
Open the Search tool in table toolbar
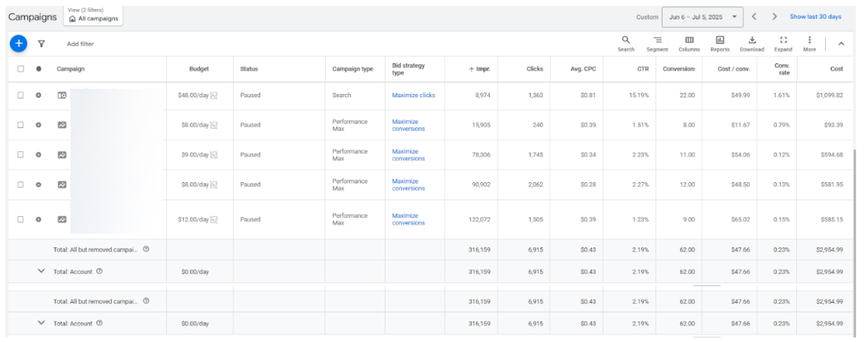[x=625, y=44]
